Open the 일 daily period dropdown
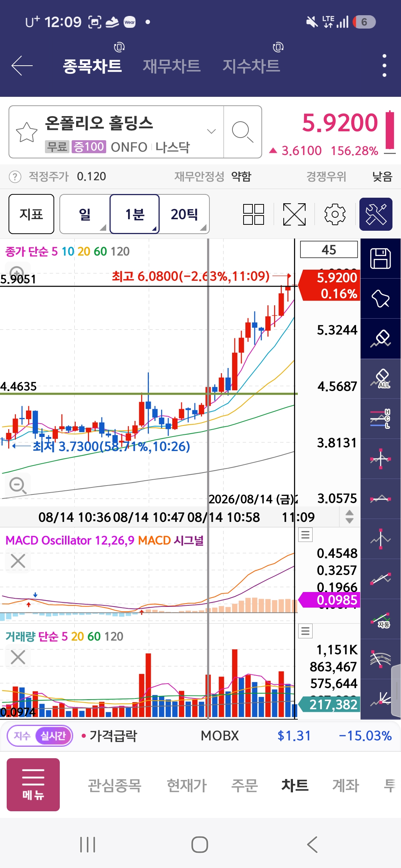 click(85, 214)
